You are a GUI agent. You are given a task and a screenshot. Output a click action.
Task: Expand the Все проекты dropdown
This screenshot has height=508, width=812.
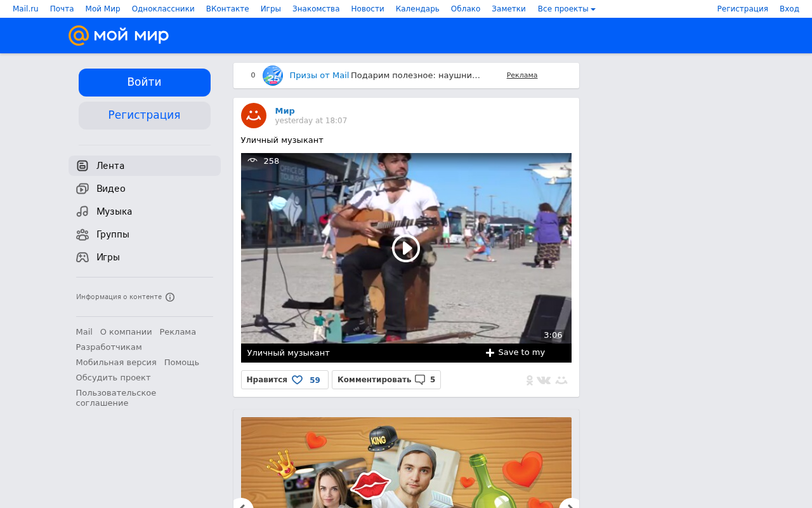566,9
